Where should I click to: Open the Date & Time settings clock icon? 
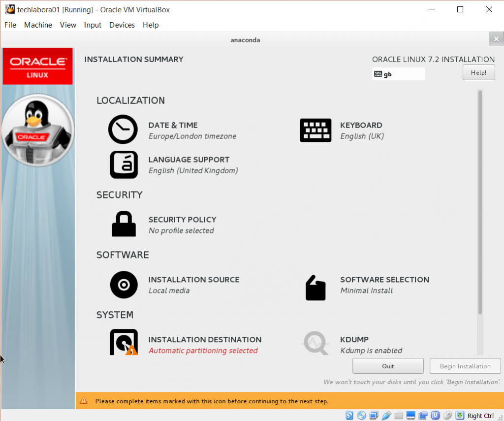point(123,130)
